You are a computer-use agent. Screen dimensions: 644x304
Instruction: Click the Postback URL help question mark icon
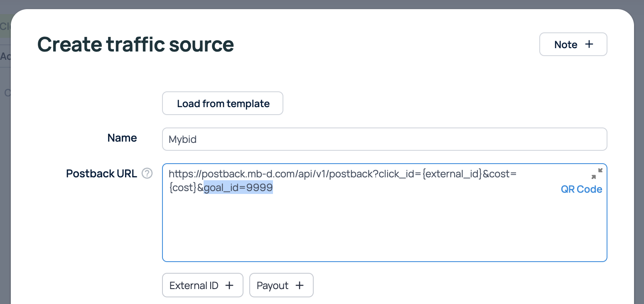pyautogui.click(x=147, y=174)
